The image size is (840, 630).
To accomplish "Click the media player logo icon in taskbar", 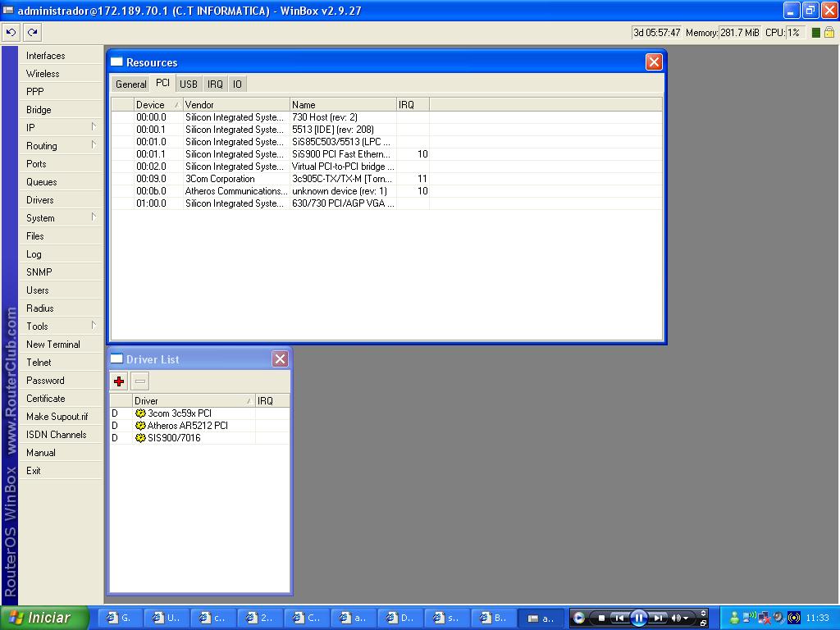I will [579, 618].
